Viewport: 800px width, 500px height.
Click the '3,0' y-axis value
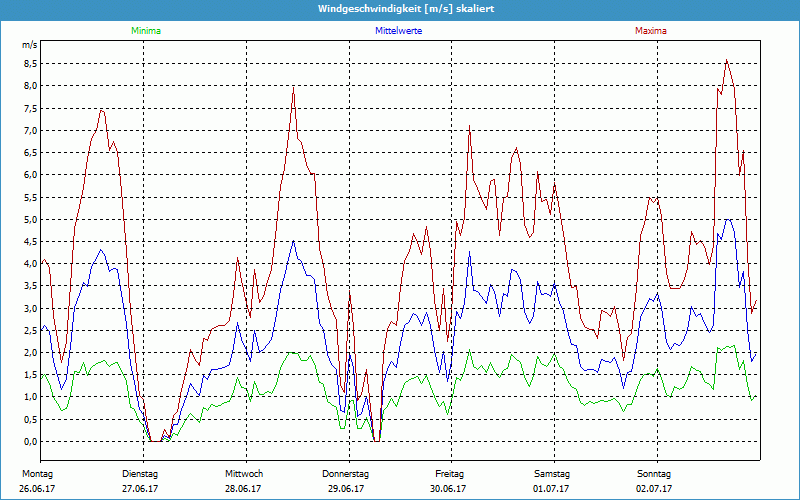point(30,308)
